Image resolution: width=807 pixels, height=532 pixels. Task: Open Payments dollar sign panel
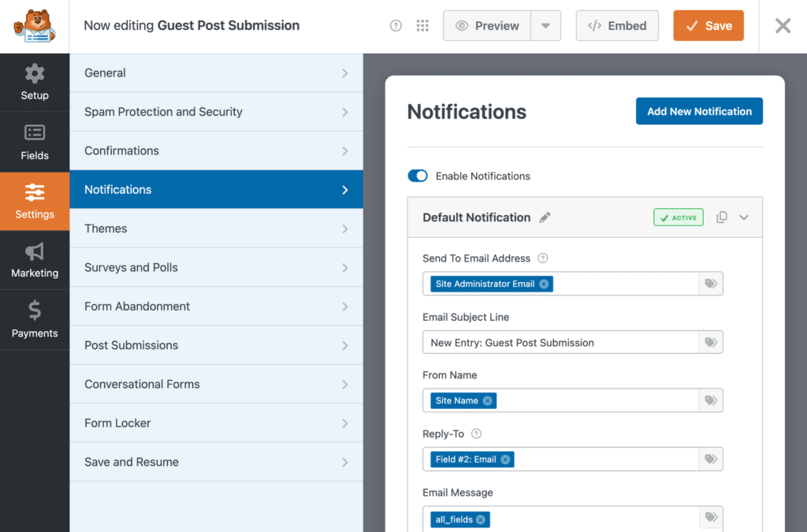(x=35, y=319)
